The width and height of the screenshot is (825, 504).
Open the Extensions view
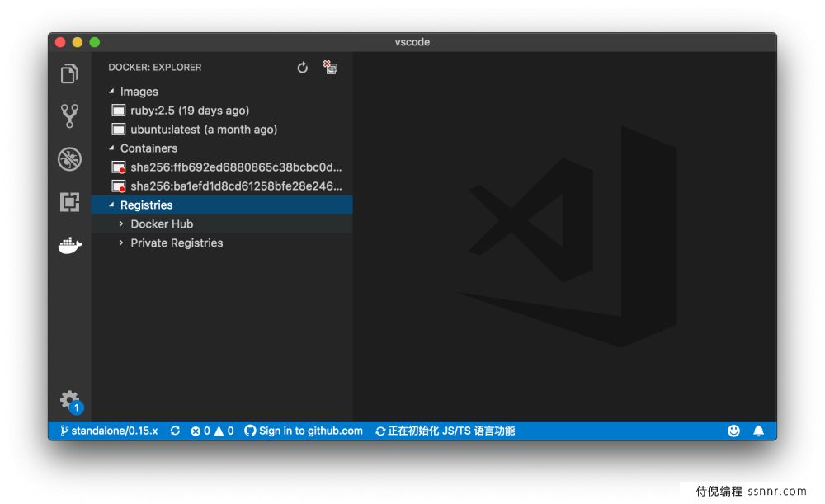tap(69, 202)
